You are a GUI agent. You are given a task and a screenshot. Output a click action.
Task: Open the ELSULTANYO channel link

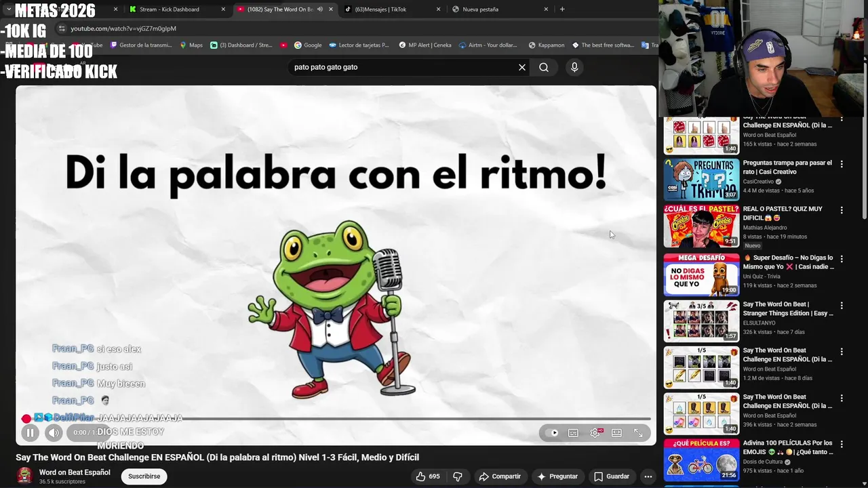759,323
